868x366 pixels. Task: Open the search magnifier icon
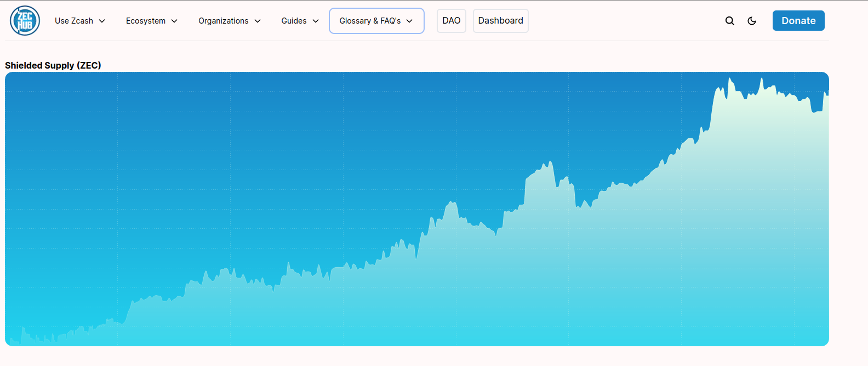(x=730, y=21)
